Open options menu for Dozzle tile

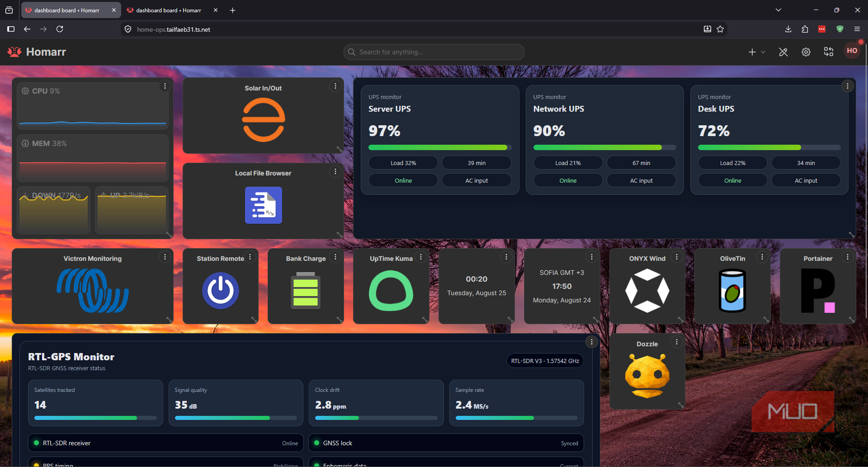(677, 342)
